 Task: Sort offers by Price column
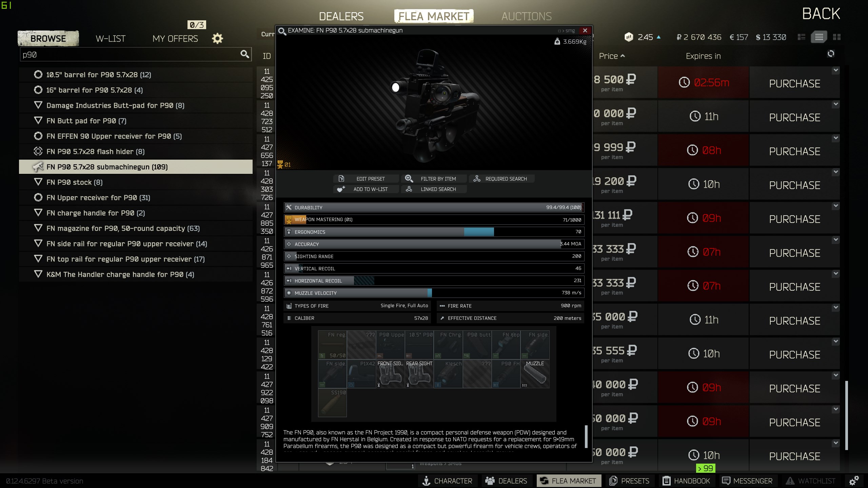pyautogui.click(x=611, y=56)
